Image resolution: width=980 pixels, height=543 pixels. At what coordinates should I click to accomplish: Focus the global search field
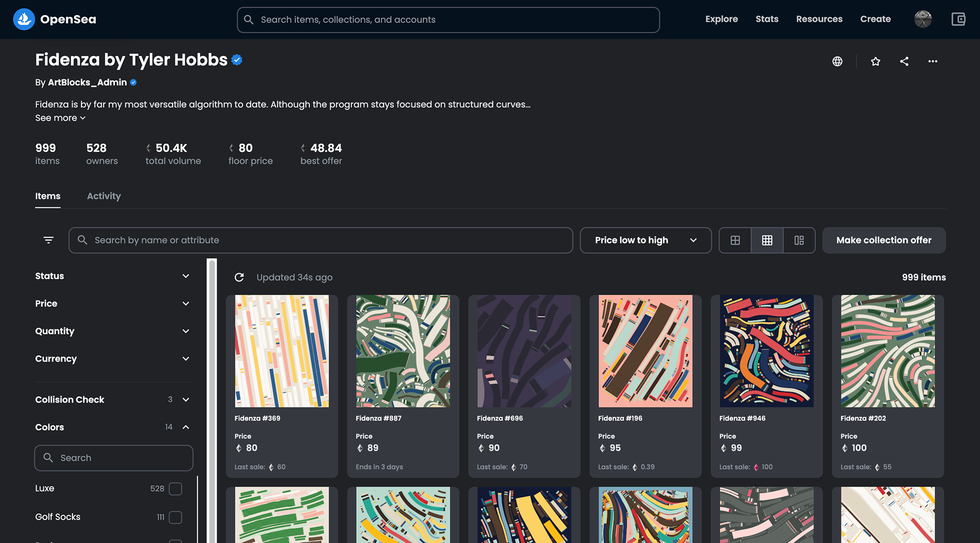click(x=448, y=20)
